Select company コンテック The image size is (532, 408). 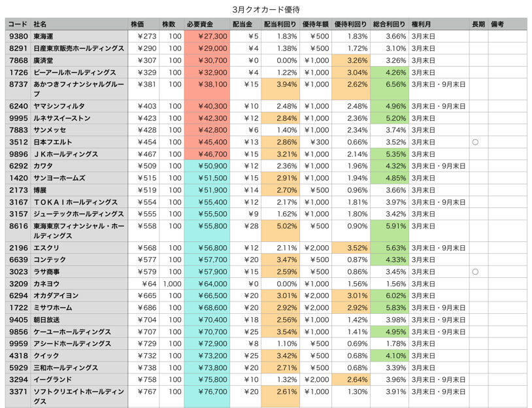pyautogui.click(x=50, y=260)
